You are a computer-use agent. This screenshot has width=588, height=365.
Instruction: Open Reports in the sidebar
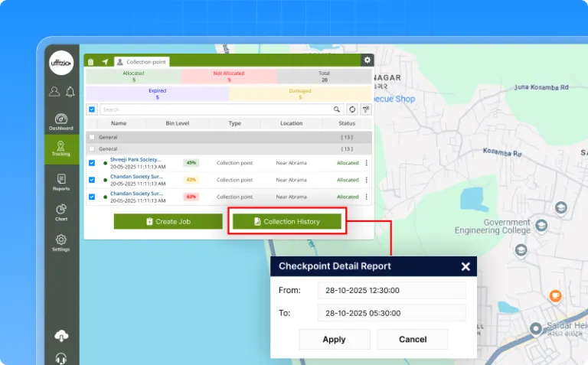(x=61, y=182)
